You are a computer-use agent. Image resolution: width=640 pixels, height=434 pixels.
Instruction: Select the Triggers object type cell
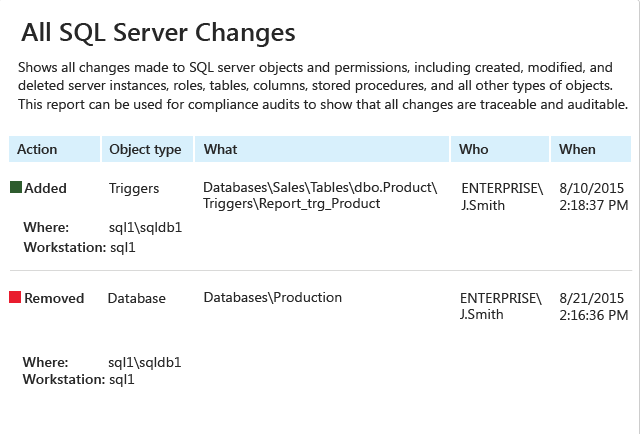point(134,189)
